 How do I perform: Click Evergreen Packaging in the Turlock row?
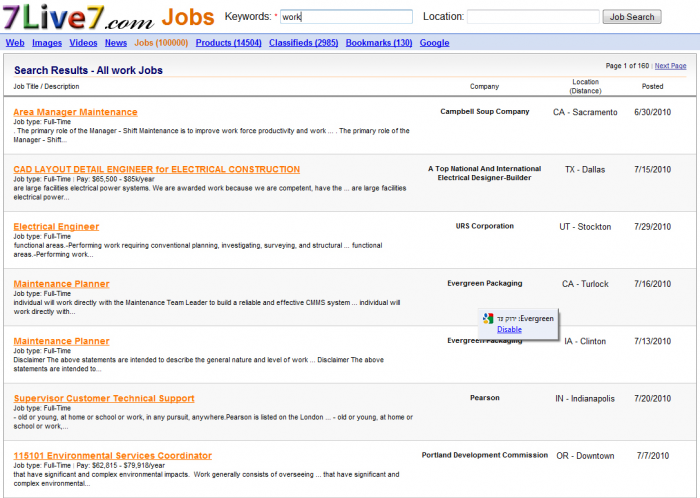click(485, 283)
